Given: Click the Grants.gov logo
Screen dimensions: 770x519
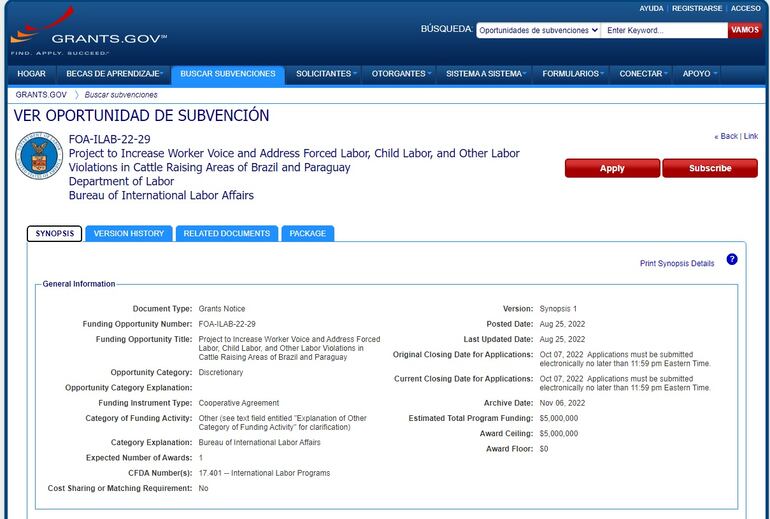Looking at the screenshot, I should coord(88,30).
